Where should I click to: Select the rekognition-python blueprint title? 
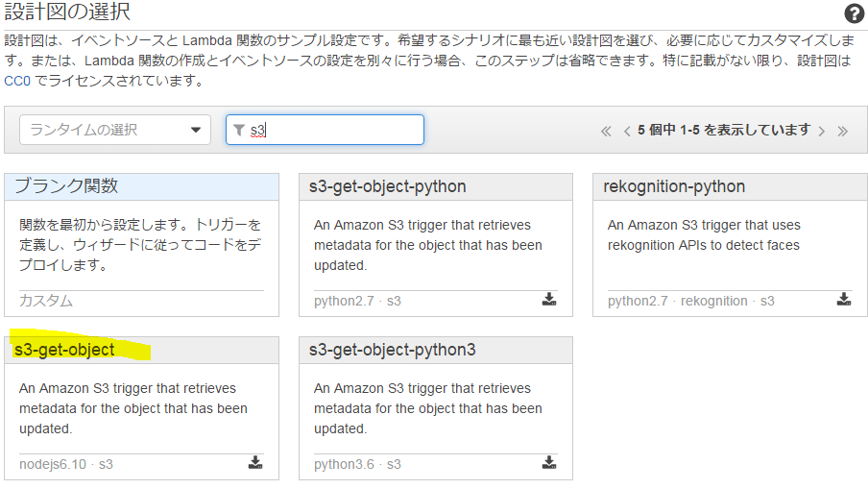coord(674,186)
